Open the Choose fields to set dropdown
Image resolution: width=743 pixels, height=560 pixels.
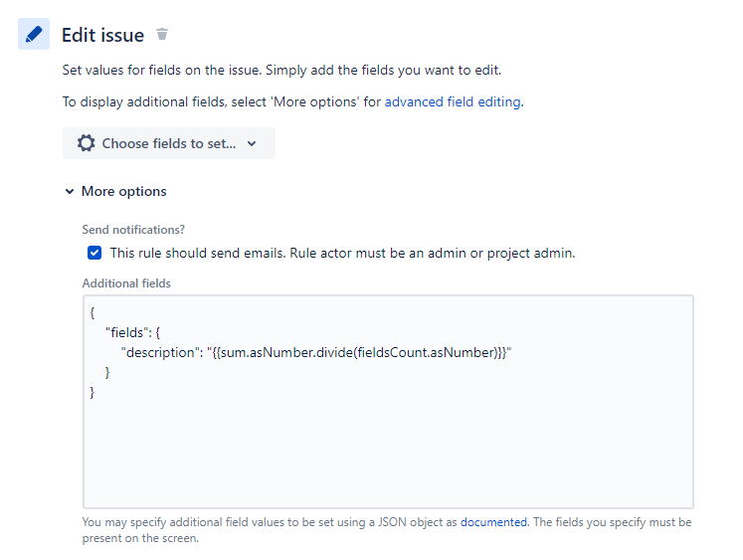168,143
